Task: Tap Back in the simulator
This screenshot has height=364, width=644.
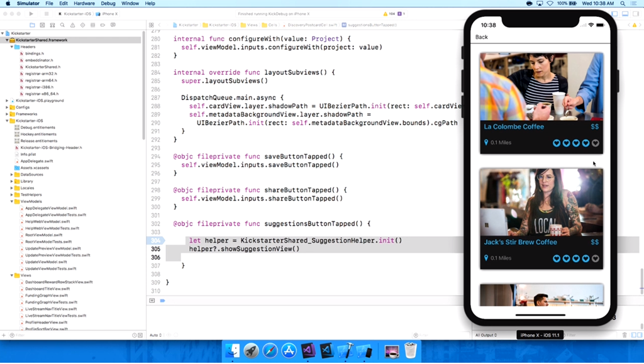Action: (x=481, y=37)
